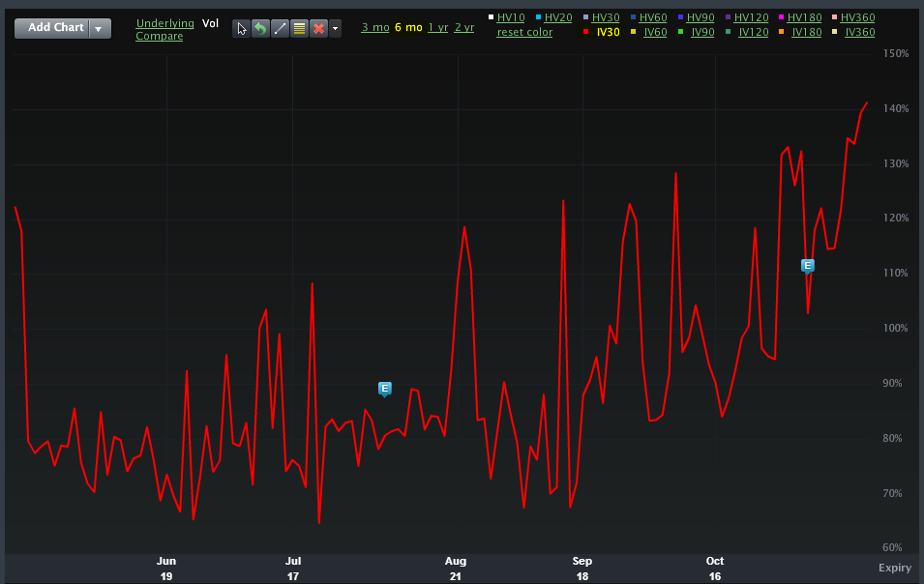The width and height of the screenshot is (924, 584).
Task: Toggle the HV20 series
Action: (x=558, y=17)
